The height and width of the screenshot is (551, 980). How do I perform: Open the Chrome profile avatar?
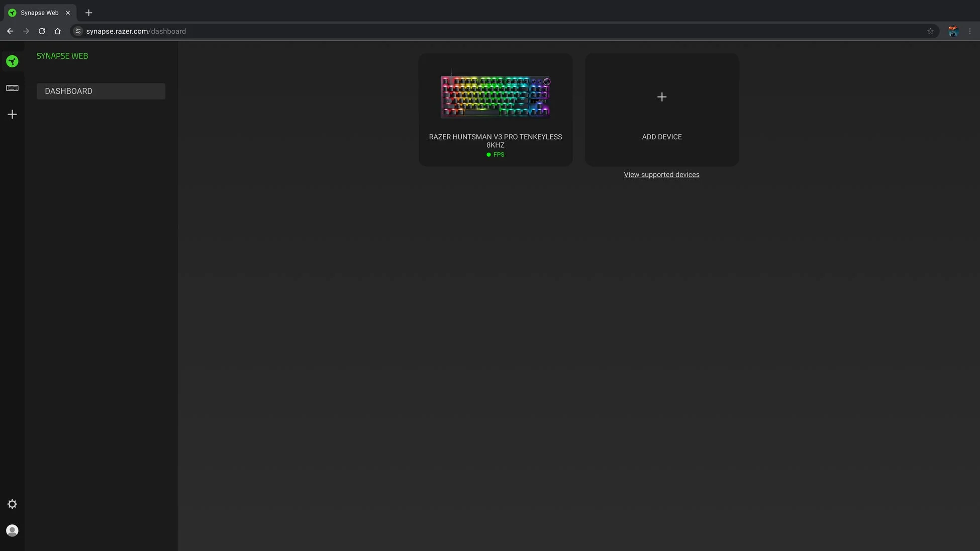(953, 31)
